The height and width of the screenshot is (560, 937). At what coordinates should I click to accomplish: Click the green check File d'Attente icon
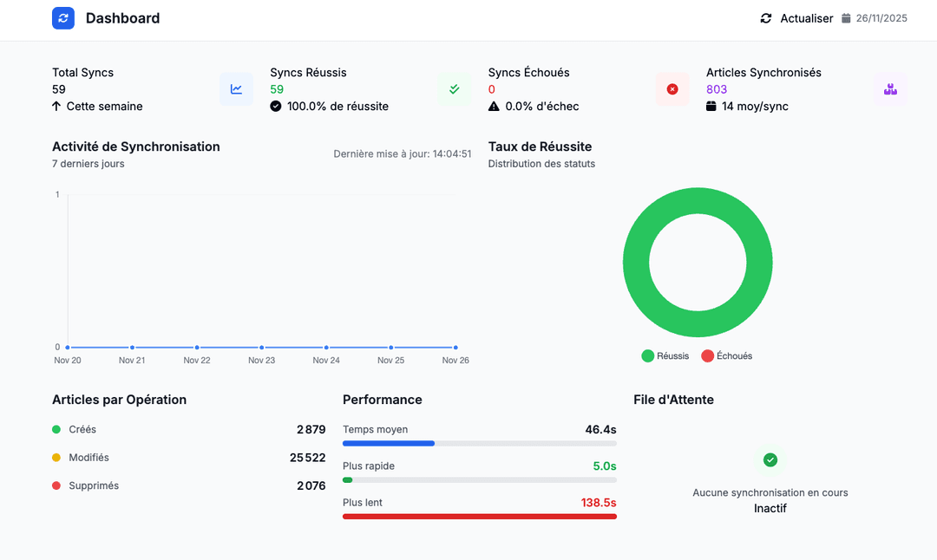click(x=770, y=459)
